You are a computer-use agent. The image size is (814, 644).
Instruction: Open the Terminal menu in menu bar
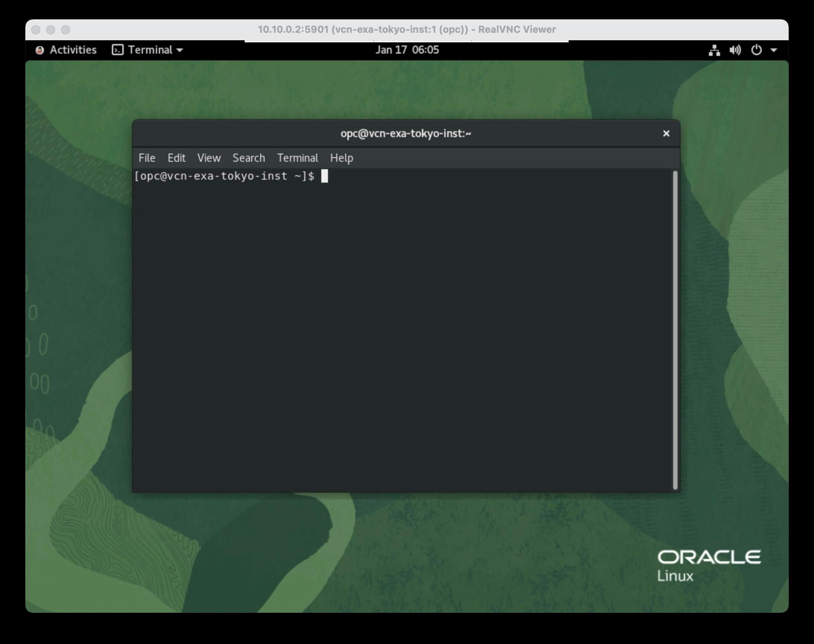[x=297, y=158]
